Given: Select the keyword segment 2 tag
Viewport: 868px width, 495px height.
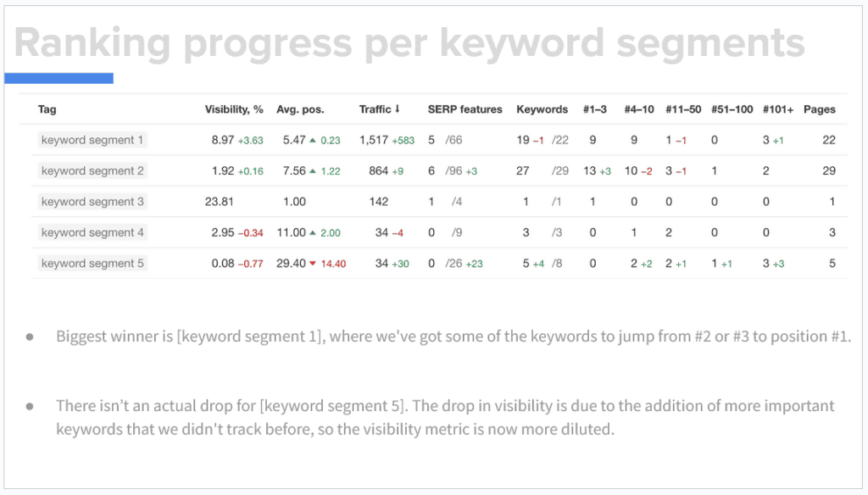Looking at the screenshot, I should (x=92, y=170).
